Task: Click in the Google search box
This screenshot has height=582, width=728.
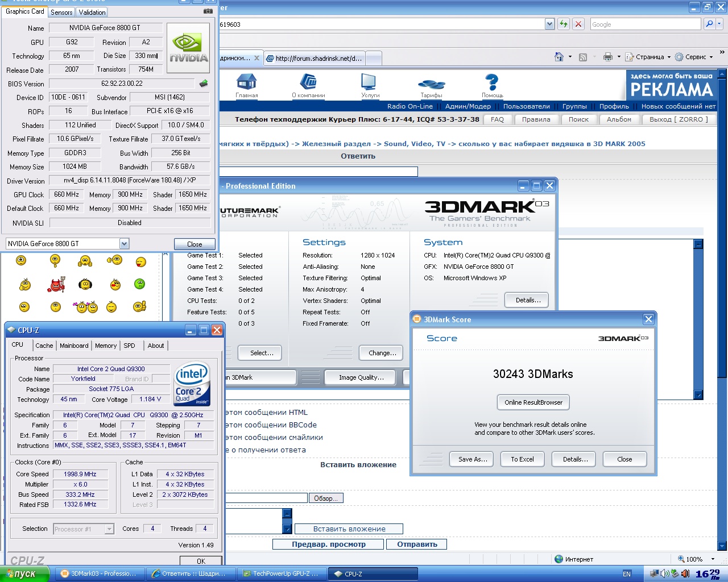Action: click(x=646, y=24)
